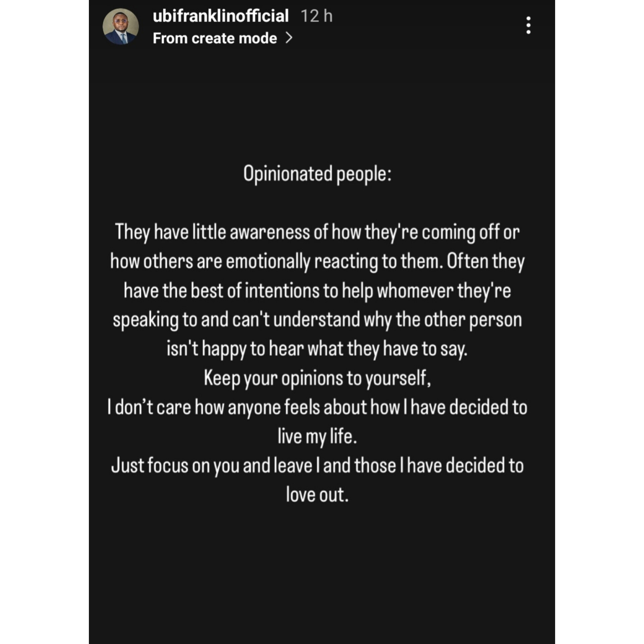The image size is (644, 644).
Task: Tap the chevron beside From create mode
Action: pos(289,38)
